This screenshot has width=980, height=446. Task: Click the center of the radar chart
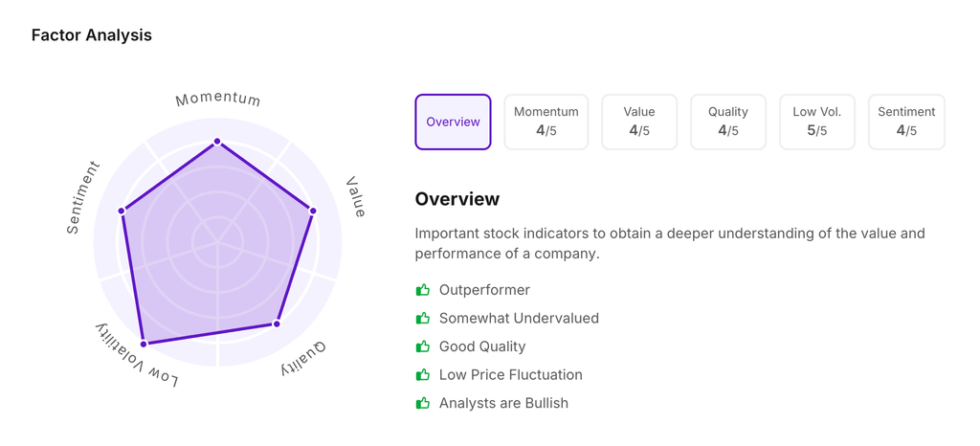coord(217,243)
